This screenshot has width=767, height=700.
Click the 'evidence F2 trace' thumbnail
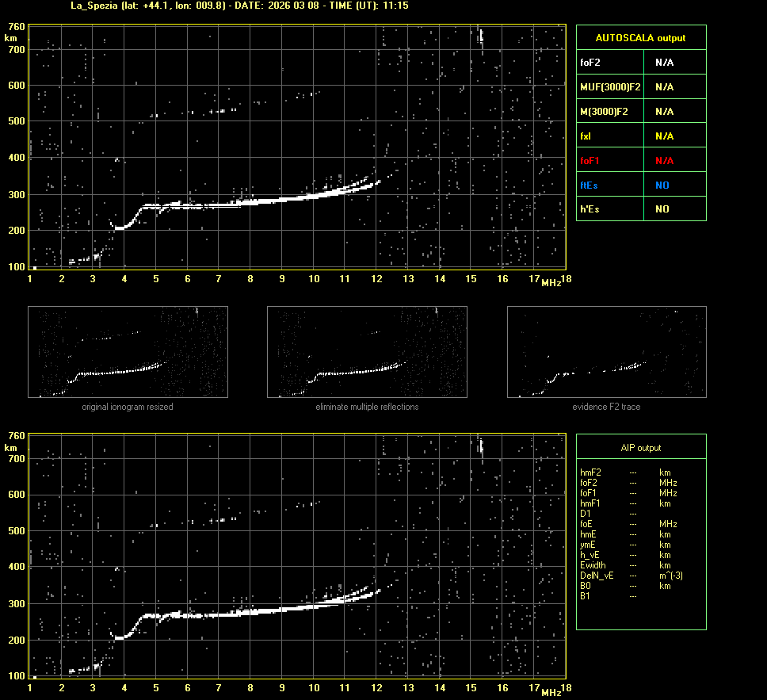pos(606,351)
